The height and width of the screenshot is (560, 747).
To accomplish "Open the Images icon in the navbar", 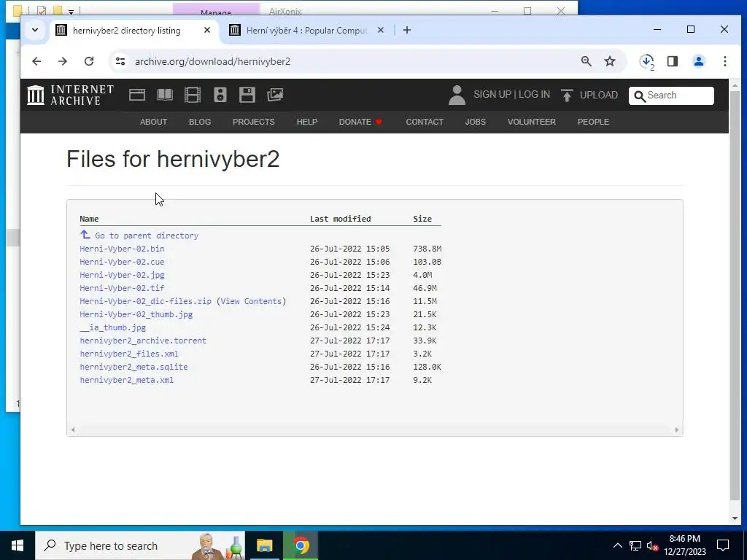I will [x=275, y=95].
